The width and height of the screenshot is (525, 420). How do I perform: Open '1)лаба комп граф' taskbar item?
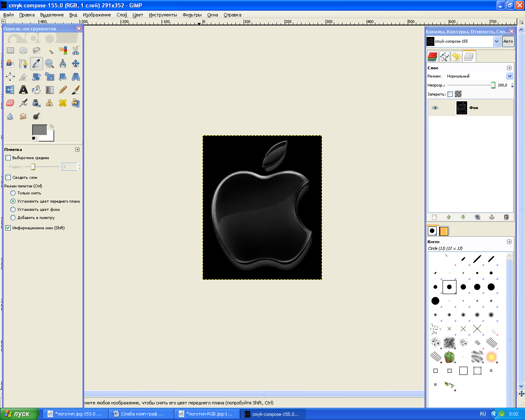click(142, 414)
